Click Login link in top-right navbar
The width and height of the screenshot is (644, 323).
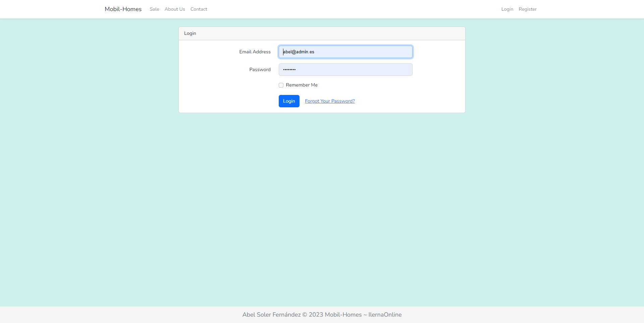[x=507, y=9]
